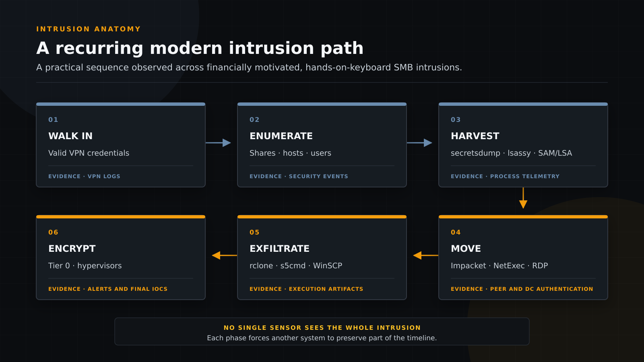644x362 pixels.
Task: Click 'Shares · hosts · users' text
Action: [290, 153]
